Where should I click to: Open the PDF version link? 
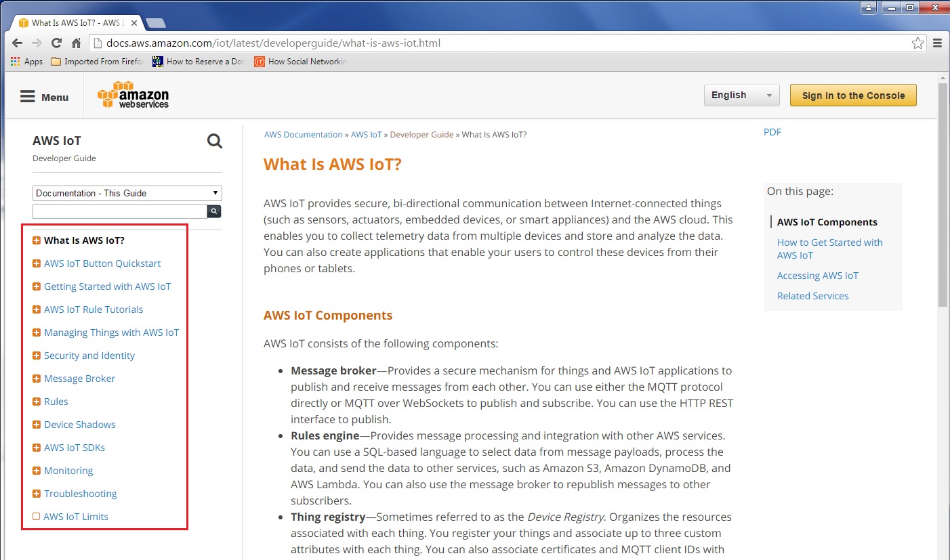click(772, 132)
